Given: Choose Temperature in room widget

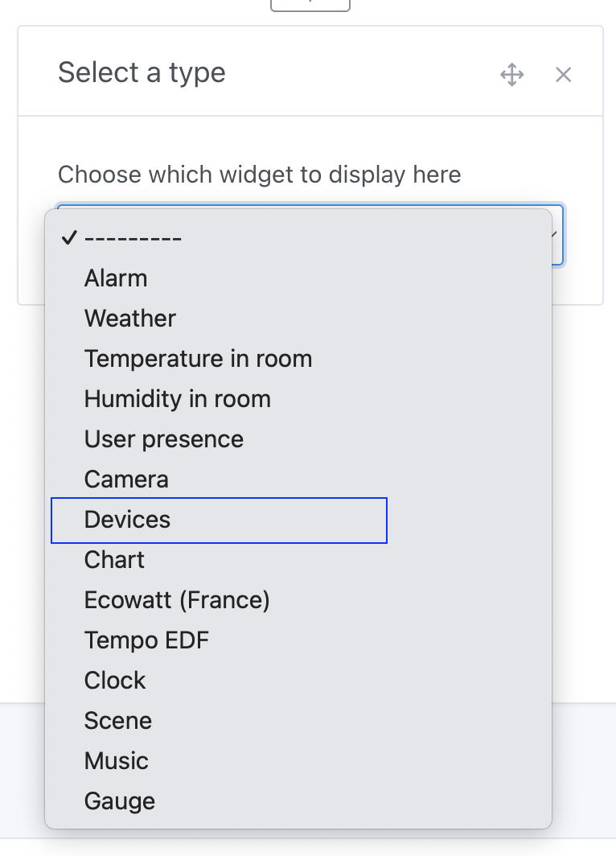Looking at the screenshot, I should pyautogui.click(x=198, y=358).
